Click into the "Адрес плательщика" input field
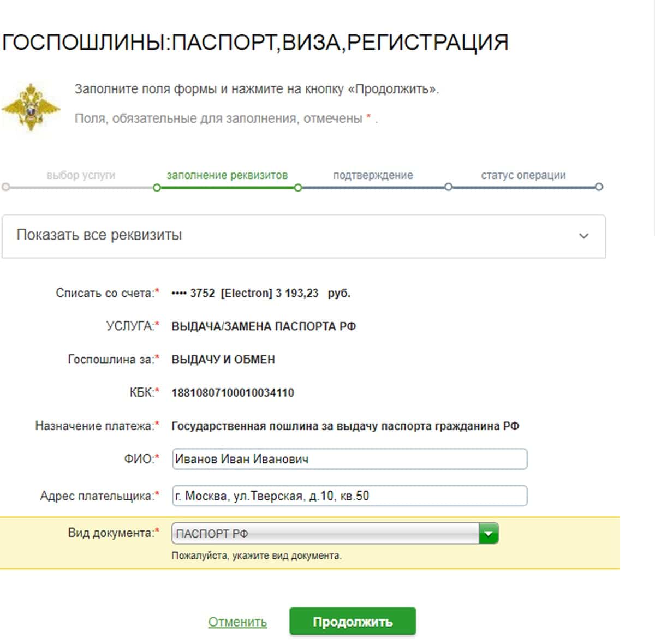This screenshot has width=655, height=644. pyautogui.click(x=349, y=496)
